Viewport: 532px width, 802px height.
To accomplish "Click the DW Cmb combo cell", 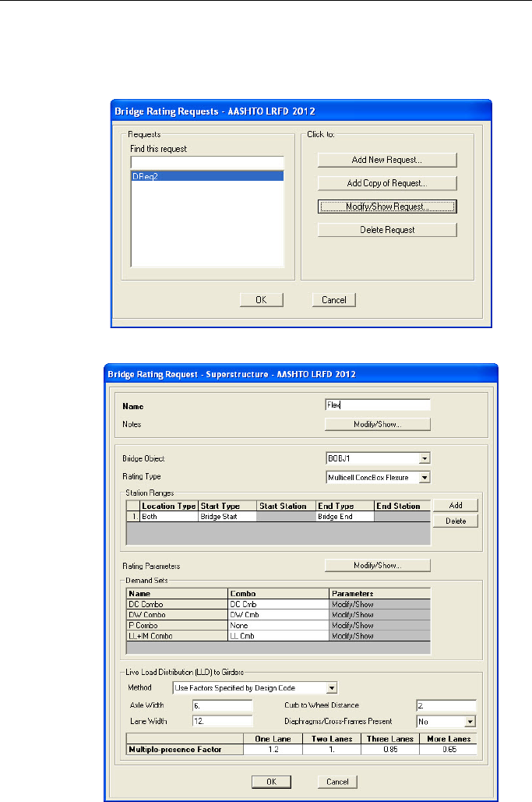I will [278, 615].
